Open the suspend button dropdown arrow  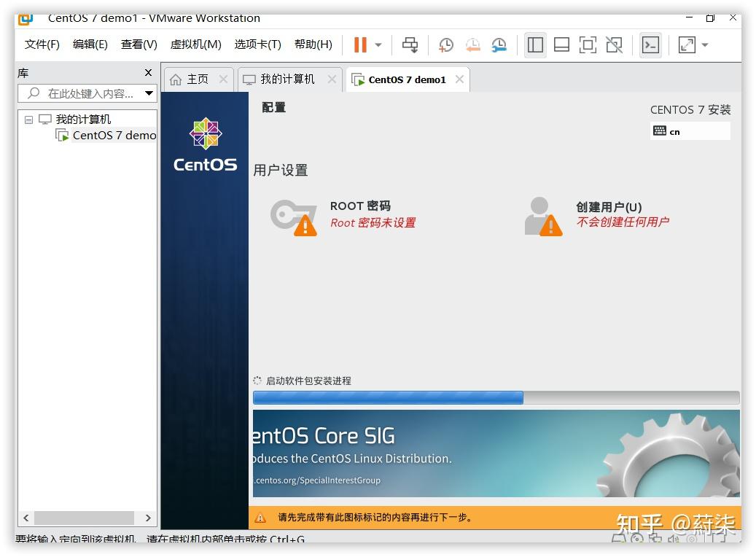(377, 44)
